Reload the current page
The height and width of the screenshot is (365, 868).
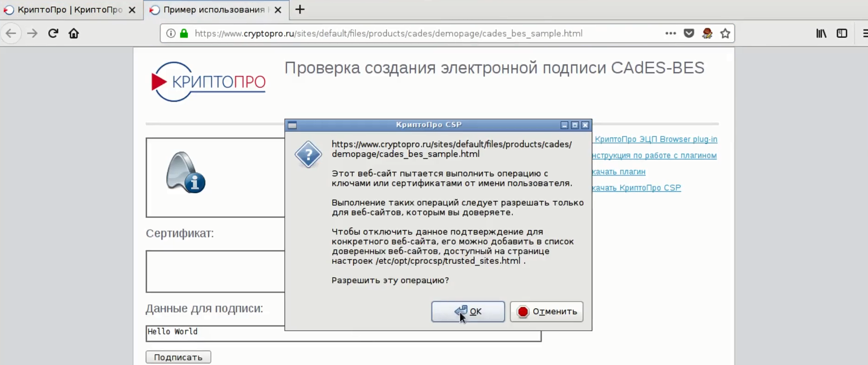point(53,33)
